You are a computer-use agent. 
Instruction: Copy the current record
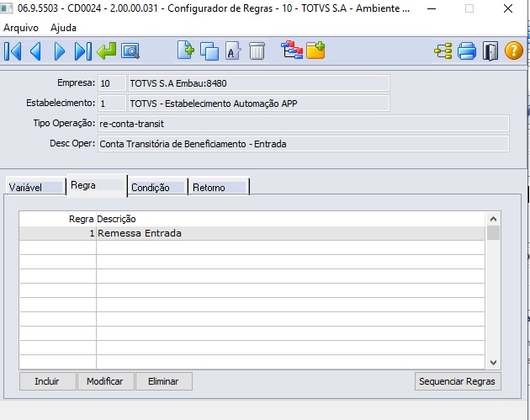tap(209, 51)
